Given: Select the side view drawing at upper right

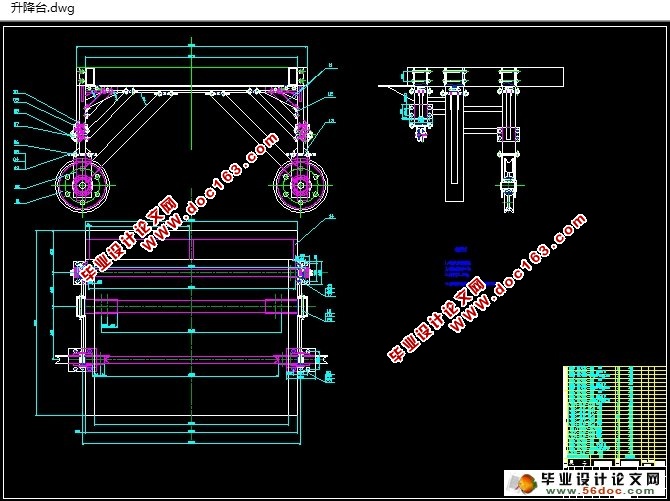Looking at the screenshot, I should [x=470, y=140].
